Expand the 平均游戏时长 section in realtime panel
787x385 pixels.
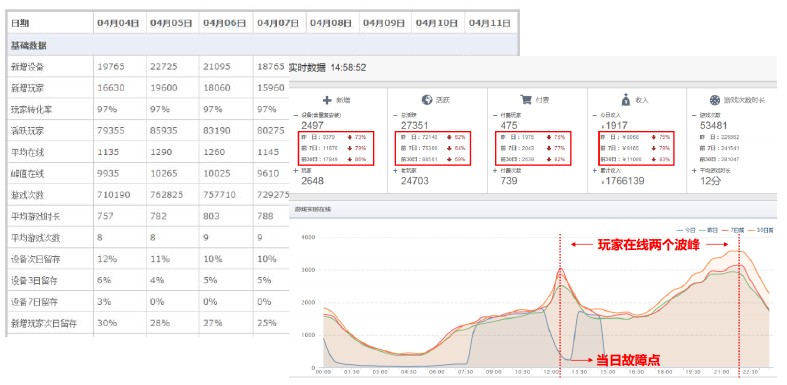[695, 171]
